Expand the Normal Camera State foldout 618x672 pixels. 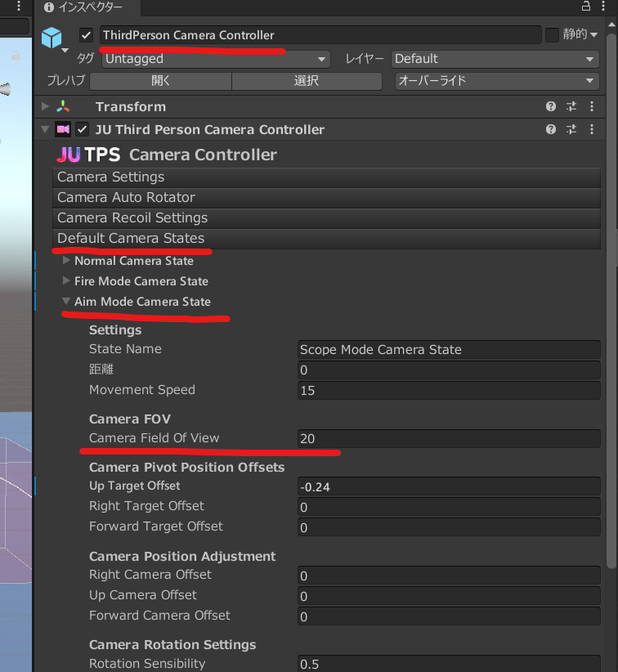[x=67, y=261]
